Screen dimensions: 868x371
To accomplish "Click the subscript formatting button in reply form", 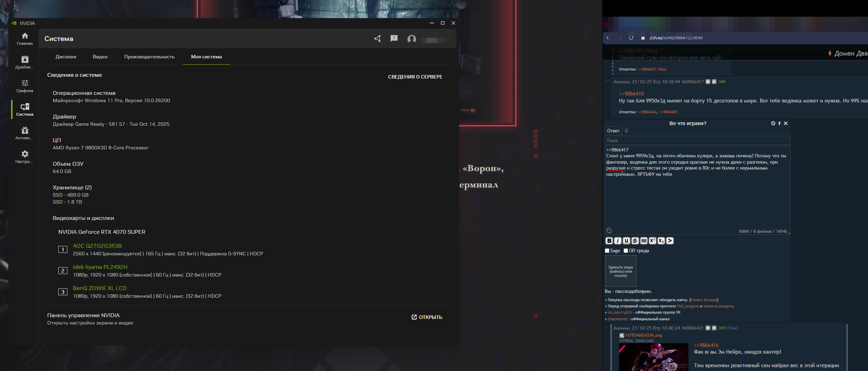I will pyautogui.click(x=661, y=241).
